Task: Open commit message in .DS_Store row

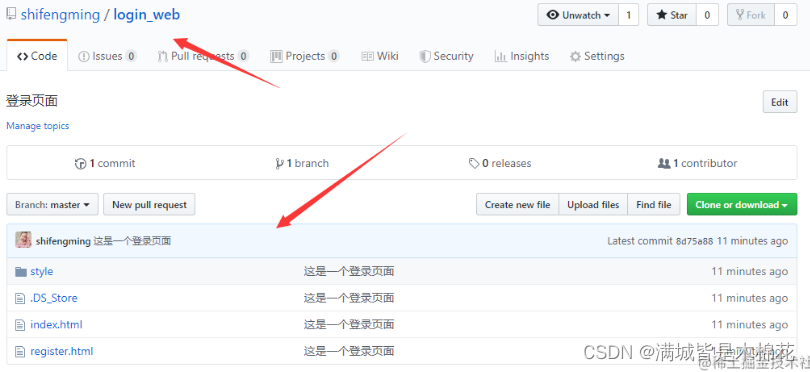Action: [x=349, y=298]
